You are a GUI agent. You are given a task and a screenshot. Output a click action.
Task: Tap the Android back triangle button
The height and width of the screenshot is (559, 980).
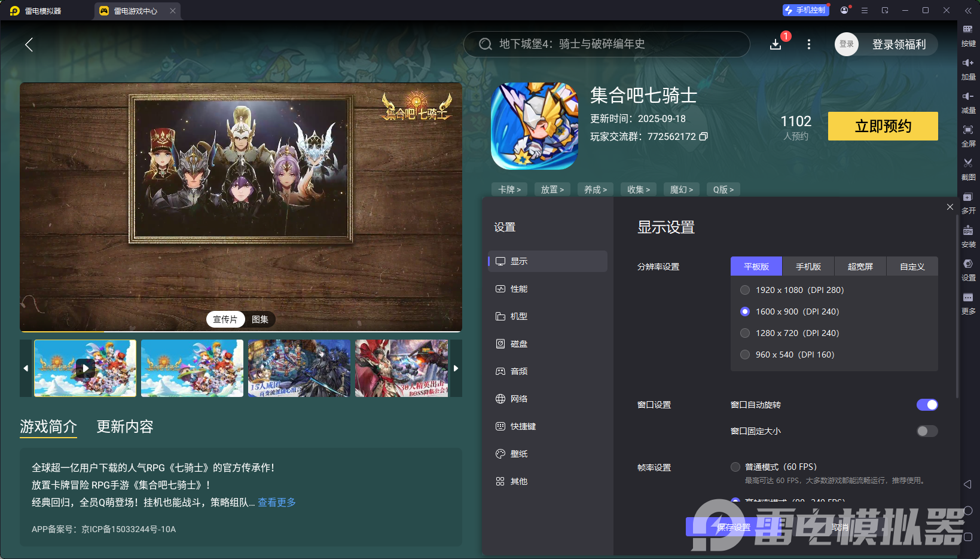pyautogui.click(x=967, y=484)
